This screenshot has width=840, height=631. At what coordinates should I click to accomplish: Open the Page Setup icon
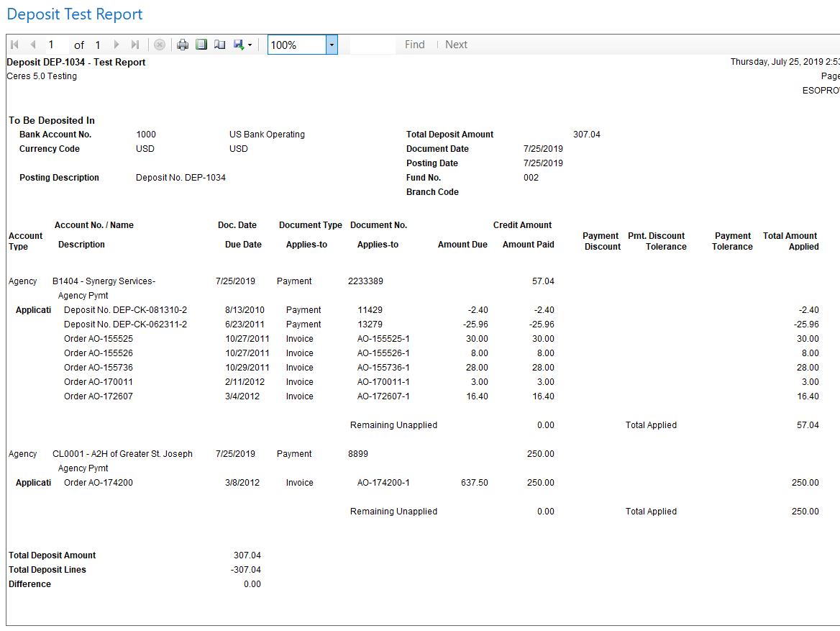219,45
